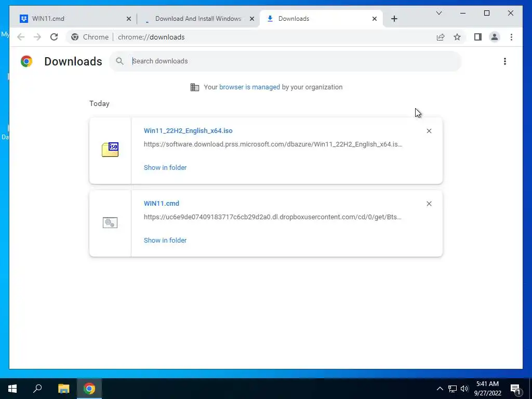Switch to the WIN11.cmd tab
The width and height of the screenshot is (532, 399).
click(x=74, y=19)
